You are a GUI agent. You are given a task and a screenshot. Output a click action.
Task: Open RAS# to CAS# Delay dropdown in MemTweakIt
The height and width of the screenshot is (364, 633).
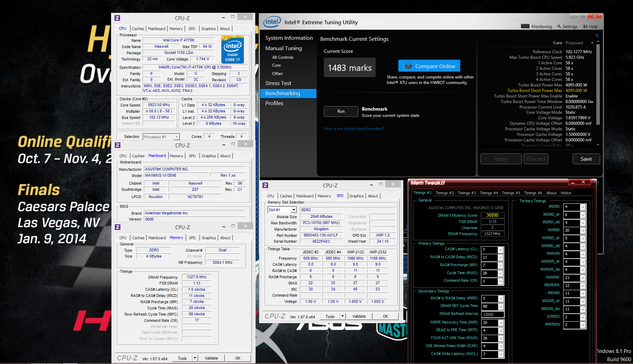tap(500, 258)
